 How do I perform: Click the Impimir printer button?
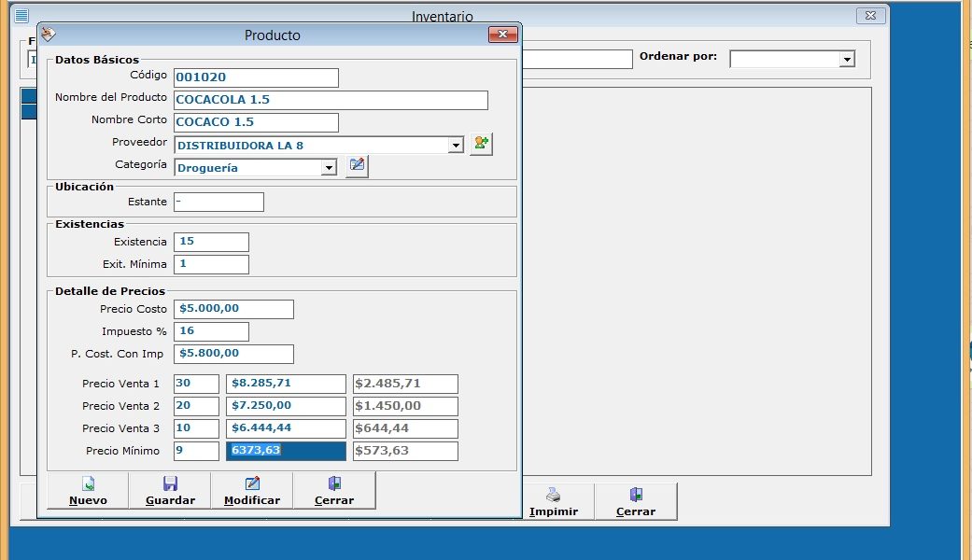[x=553, y=501]
